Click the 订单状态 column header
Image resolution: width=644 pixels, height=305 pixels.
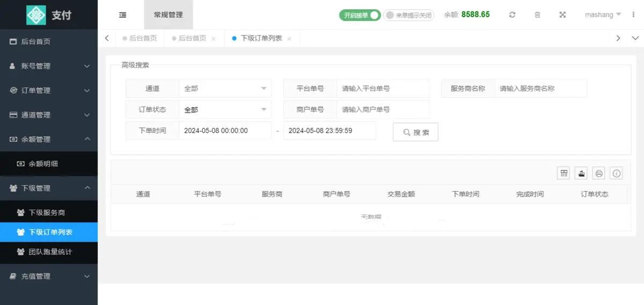click(595, 194)
